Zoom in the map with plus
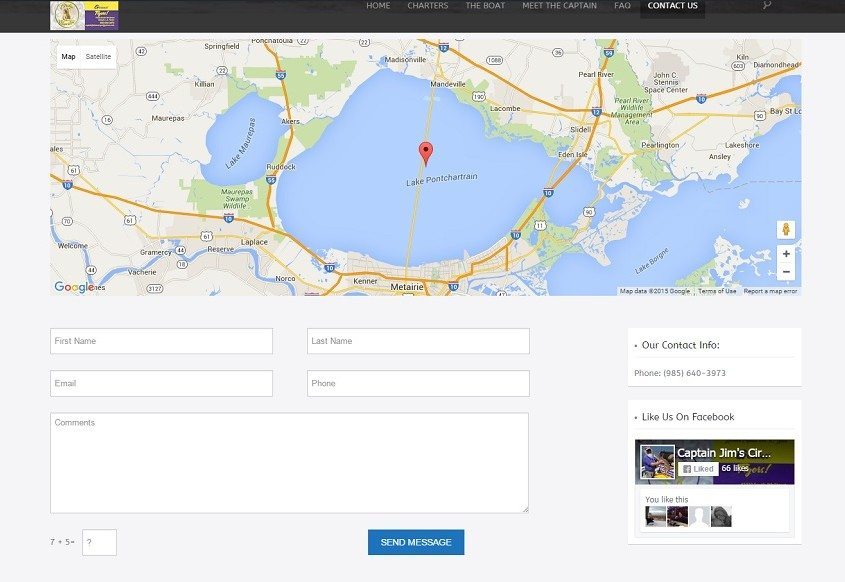The height and width of the screenshot is (582, 845). click(786, 254)
